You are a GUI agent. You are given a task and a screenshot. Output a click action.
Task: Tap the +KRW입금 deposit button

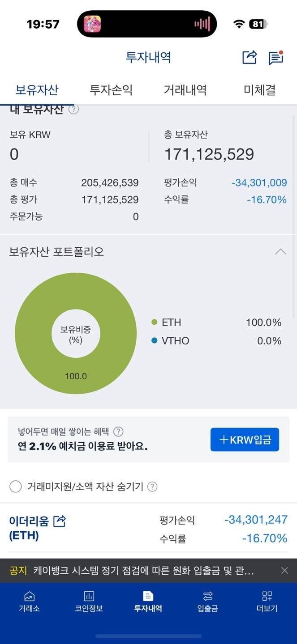pyautogui.click(x=245, y=439)
